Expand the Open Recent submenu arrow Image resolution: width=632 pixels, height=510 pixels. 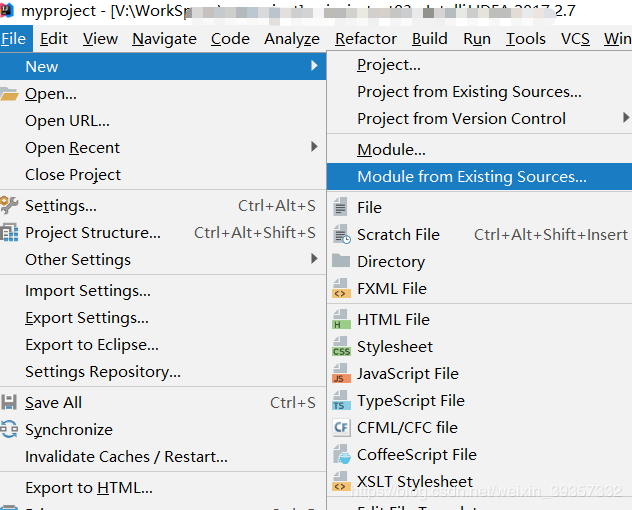pyautogui.click(x=314, y=147)
